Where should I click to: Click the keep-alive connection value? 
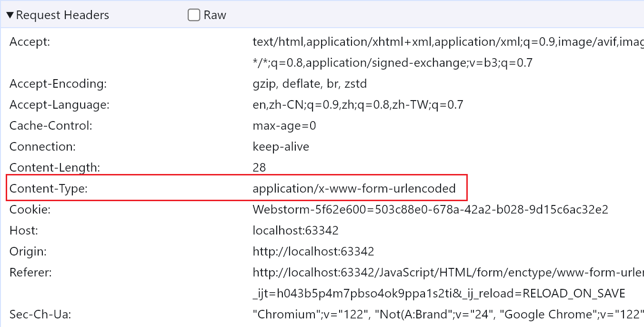coord(281,147)
